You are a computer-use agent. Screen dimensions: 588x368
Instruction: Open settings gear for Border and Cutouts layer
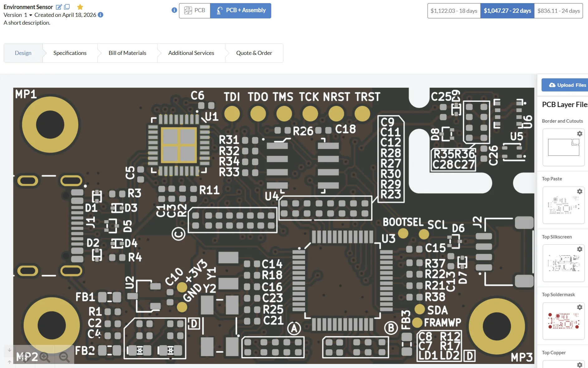pyautogui.click(x=580, y=134)
